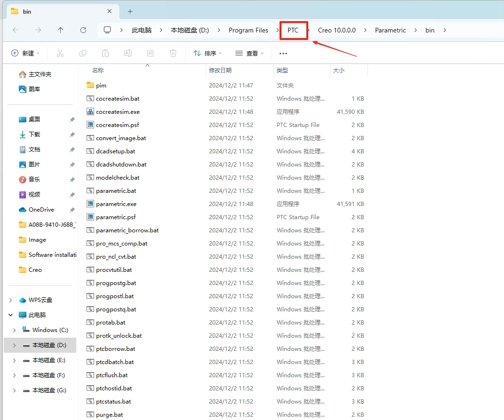Viewport: 504px width, 420px height.
Task: Navigate up one folder level
Action: (x=60, y=30)
